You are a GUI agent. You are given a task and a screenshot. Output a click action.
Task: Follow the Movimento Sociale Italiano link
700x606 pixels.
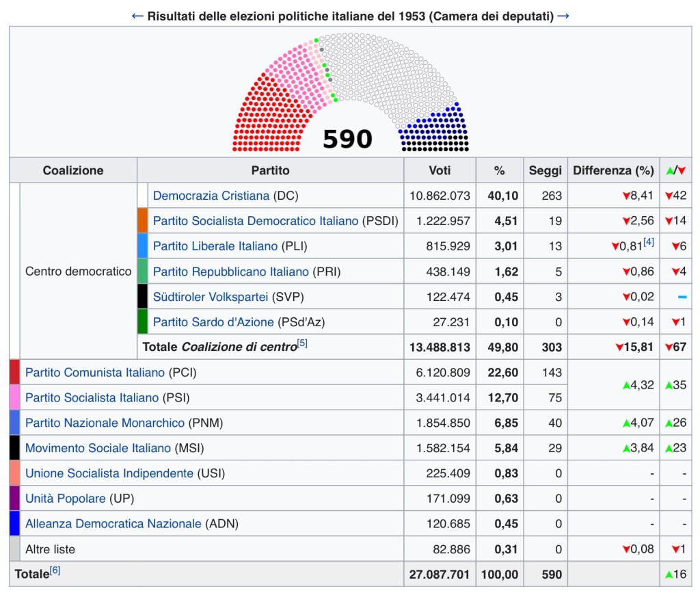click(x=98, y=449)
